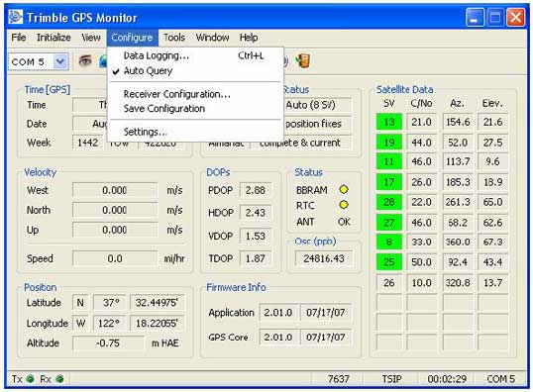Maximize the Trimble GPS Monitor window
This screenshot has height=392, width=533.
[495, 17]
